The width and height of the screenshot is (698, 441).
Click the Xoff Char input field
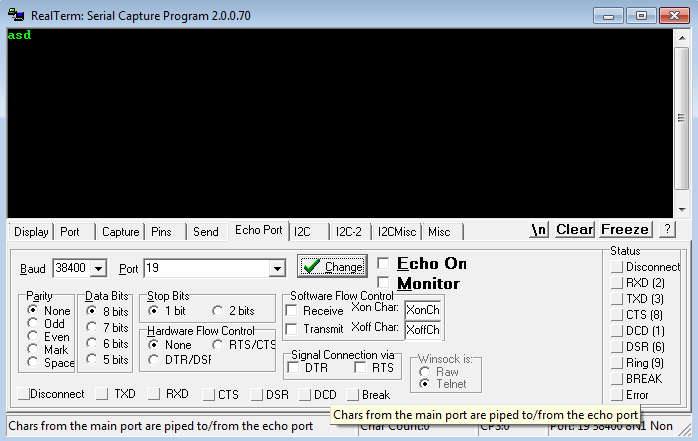tap(422, 330)
